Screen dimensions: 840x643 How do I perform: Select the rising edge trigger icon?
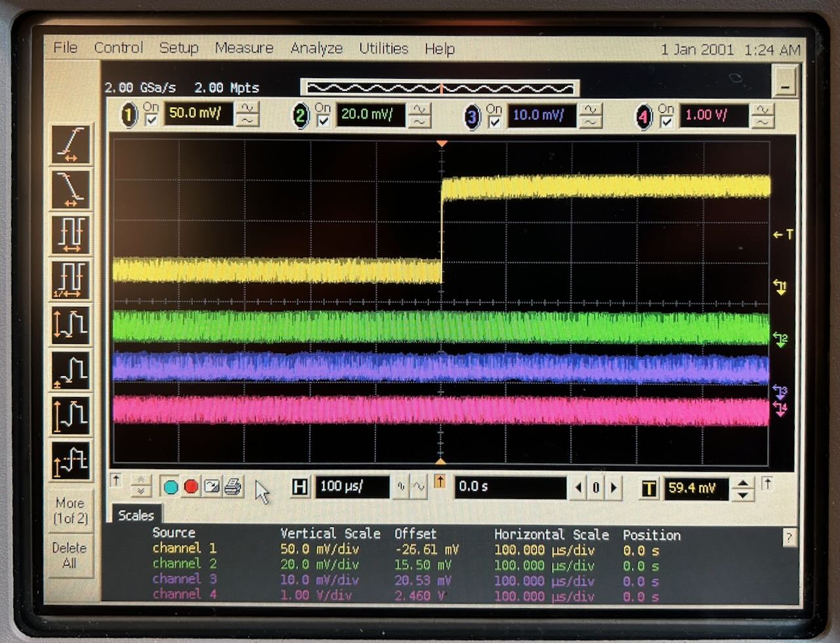coord(71,144)
